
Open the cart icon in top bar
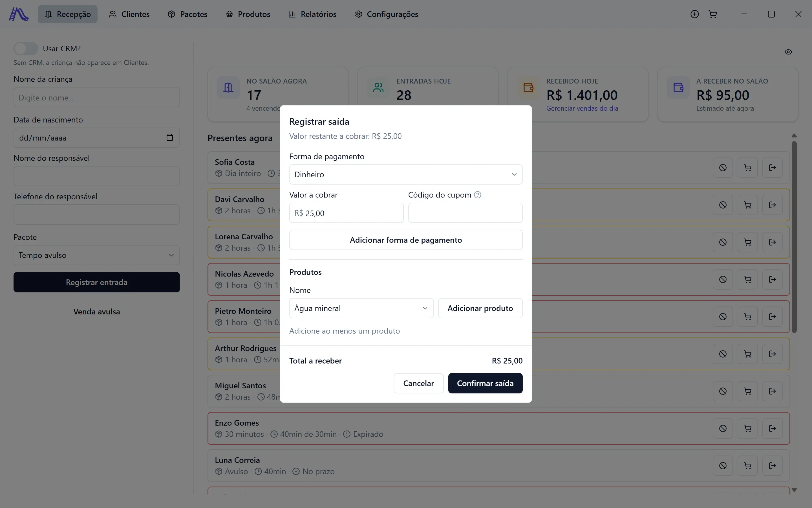[x=713, y=14]
